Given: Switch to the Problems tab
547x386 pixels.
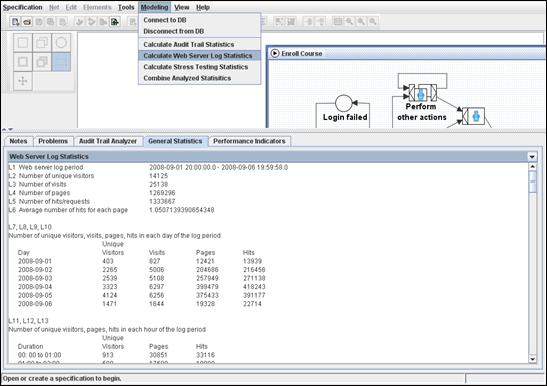Looking at the screenshot, I should (53, 141).
